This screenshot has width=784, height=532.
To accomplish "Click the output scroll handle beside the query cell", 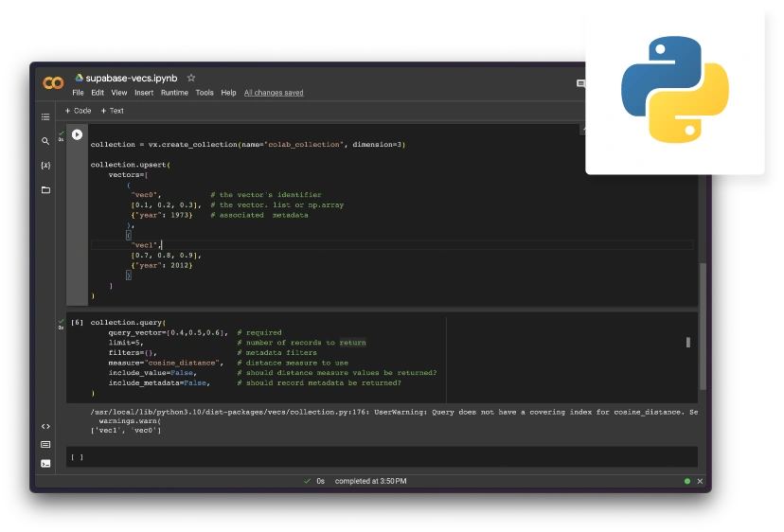I will click(688, 343).
